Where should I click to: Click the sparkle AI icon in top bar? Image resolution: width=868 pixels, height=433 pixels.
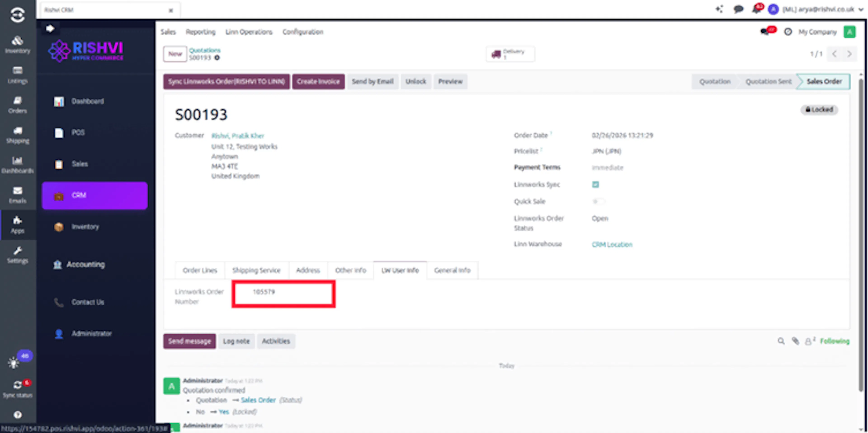tap(719, 9)
